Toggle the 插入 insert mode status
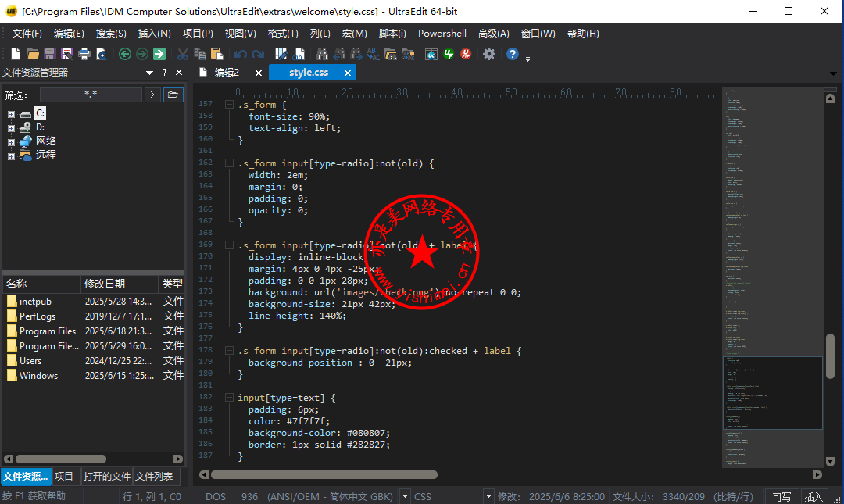The image size is (844, 504). click(x=814, y=496)
